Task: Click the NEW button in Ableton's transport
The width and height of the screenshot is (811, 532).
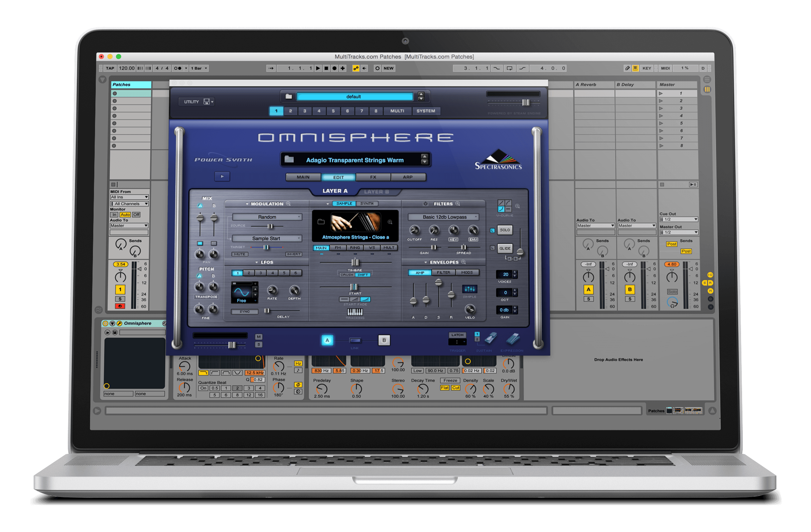Action: 388,68
